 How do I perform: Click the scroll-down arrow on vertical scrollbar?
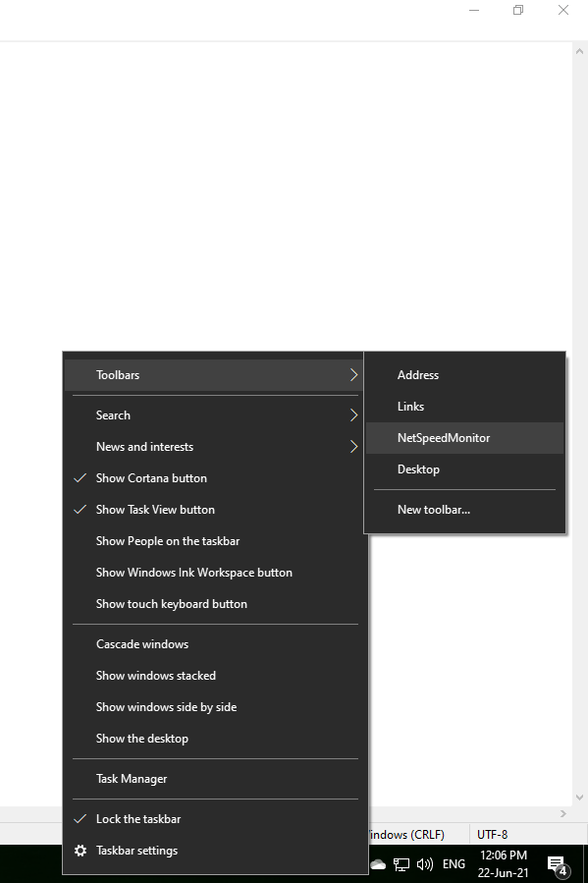click(579, 798)
